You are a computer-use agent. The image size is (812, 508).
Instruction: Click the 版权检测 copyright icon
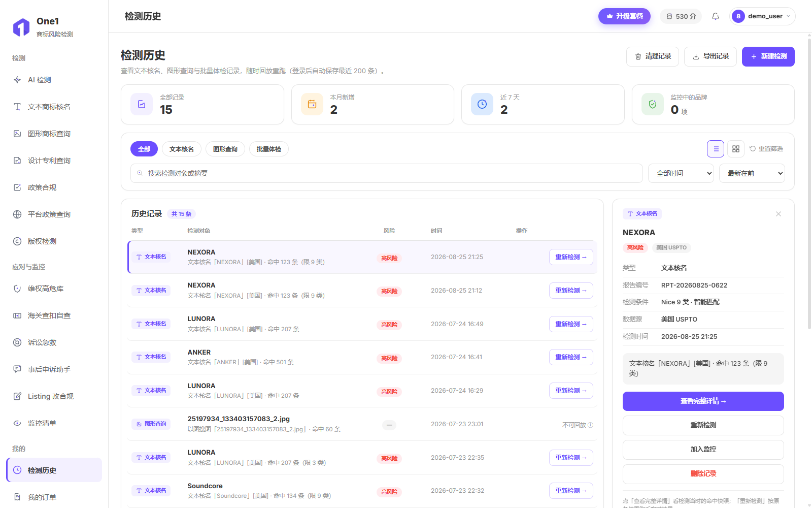coord(17,241)
